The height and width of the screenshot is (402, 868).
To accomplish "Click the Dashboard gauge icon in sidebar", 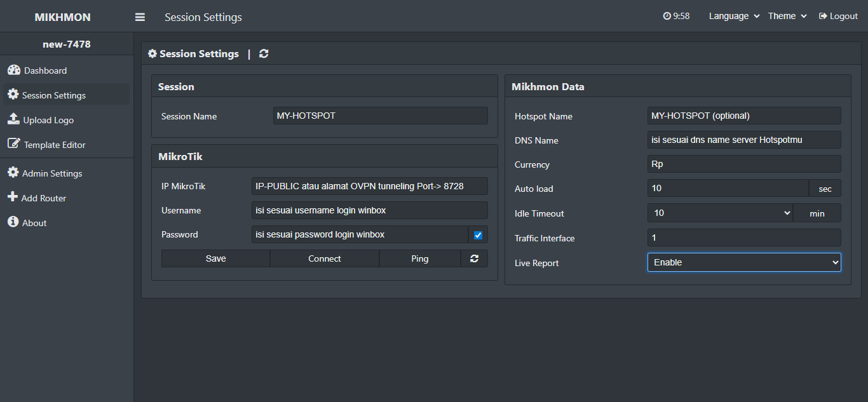I will (x=14, y=70).
